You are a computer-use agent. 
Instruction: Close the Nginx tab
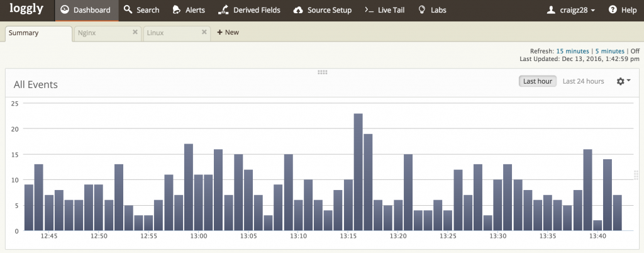135,32
